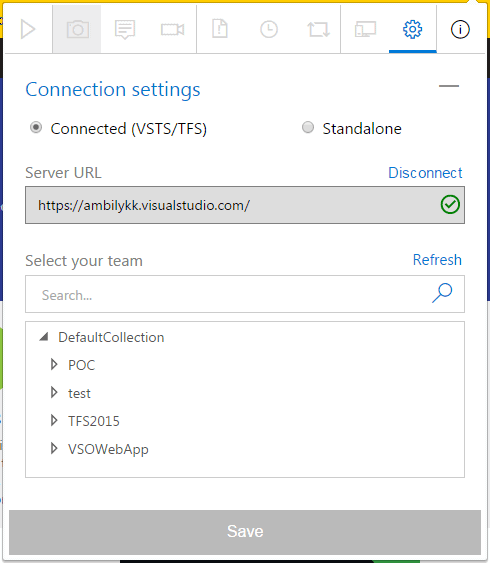Click the Refresh link

point(437,260)
